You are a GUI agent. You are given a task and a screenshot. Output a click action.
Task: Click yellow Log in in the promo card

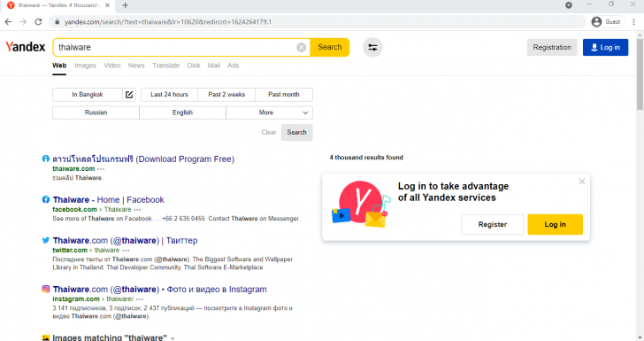[555, 225]
